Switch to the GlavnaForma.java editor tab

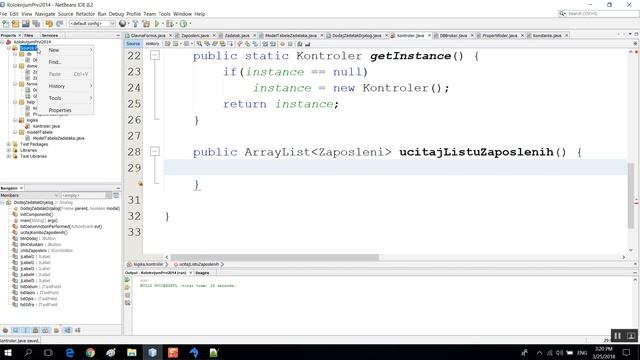click(x=148, y=36)
